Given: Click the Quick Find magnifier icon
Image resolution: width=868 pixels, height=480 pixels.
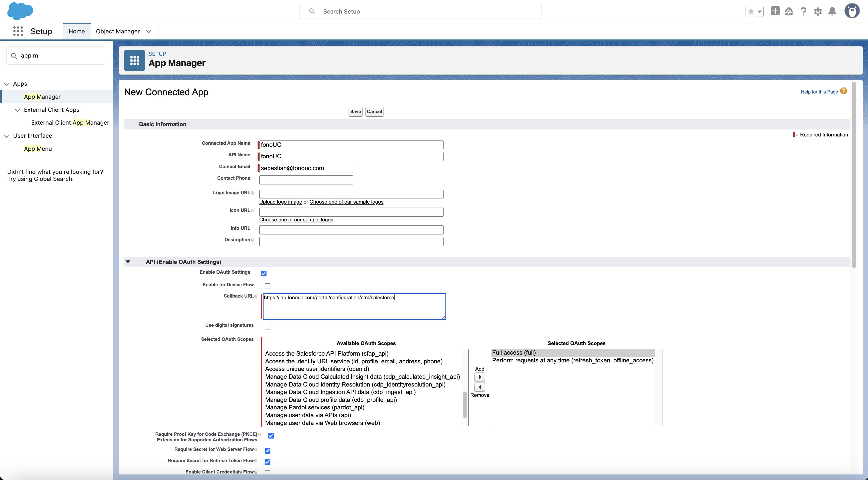Looking at the screenshot, I should click(14, 56).
